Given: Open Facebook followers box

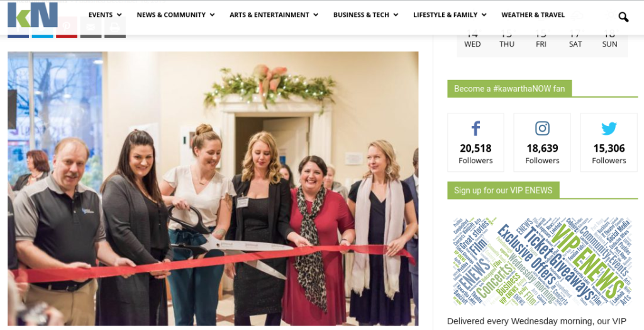Looking at the screenshot, I should 475,142.
